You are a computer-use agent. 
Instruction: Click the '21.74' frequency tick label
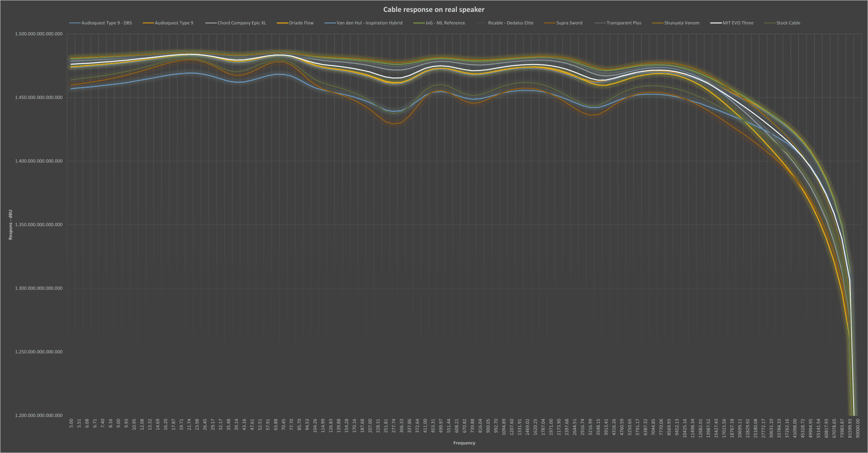click(189, 425)
